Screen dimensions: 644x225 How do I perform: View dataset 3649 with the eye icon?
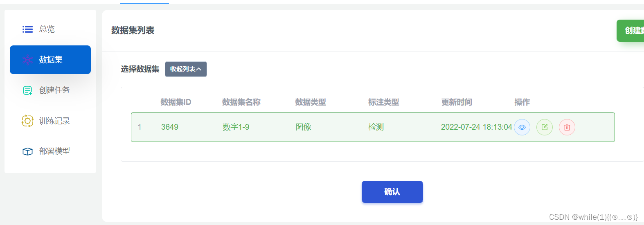point(522,127)
